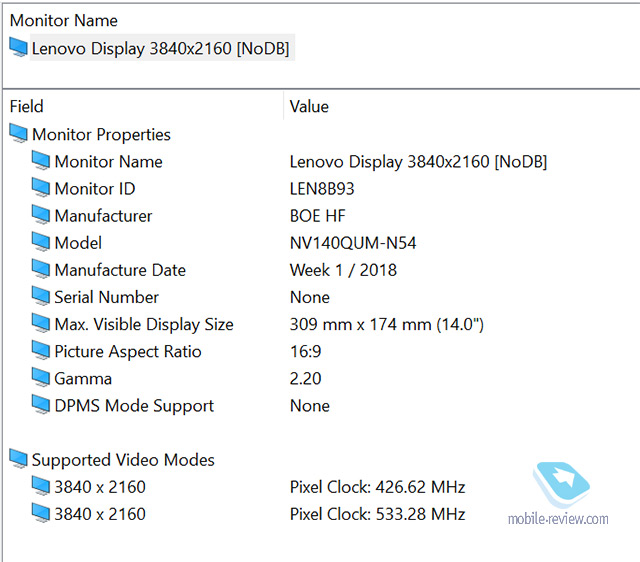Select the Lenovo Display 3840x2160 [NoDB] list entry
The height and width of the screenshot is (562, 640).
coord(160,48)
